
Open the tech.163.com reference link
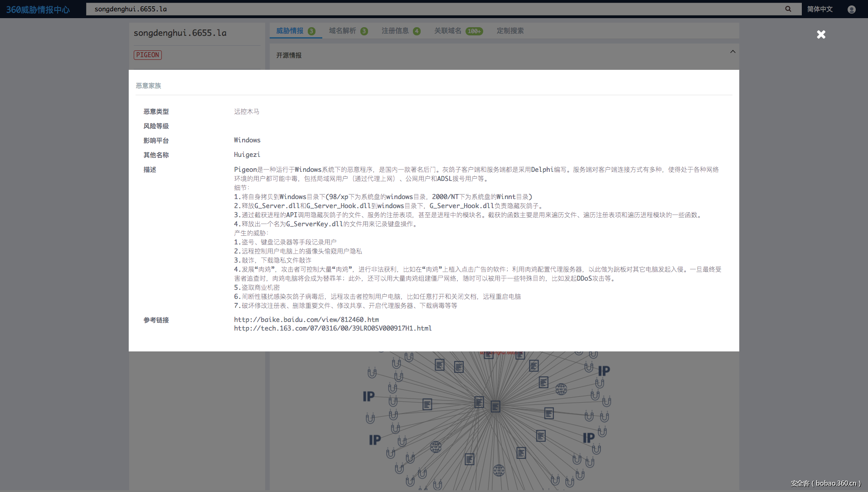point(332,328)
